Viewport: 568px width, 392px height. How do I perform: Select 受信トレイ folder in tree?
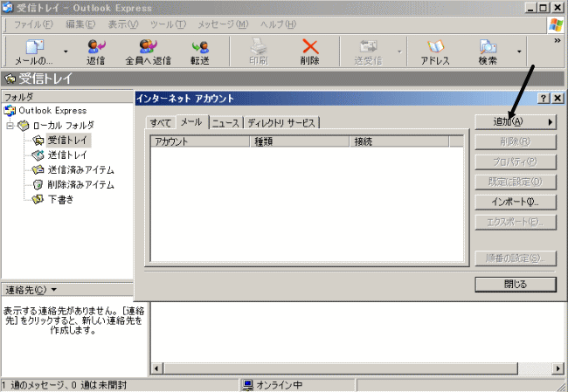pyautogui.click(x=68, y=140)
